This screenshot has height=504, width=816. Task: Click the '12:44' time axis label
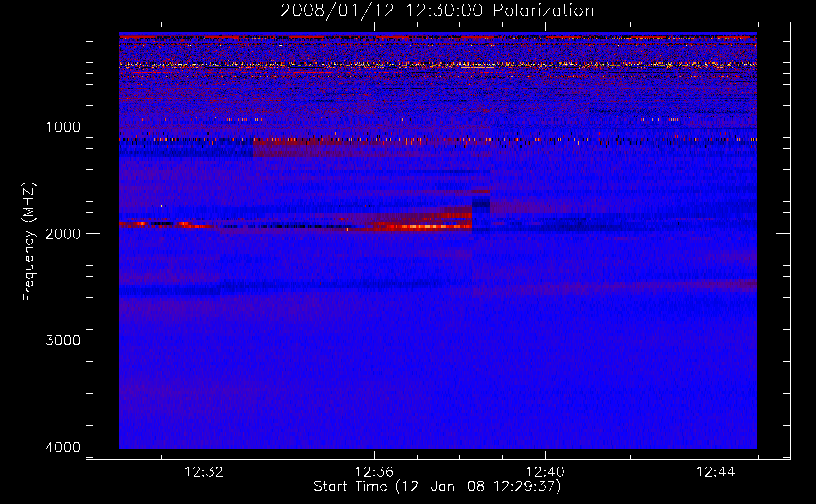point(716,472)
